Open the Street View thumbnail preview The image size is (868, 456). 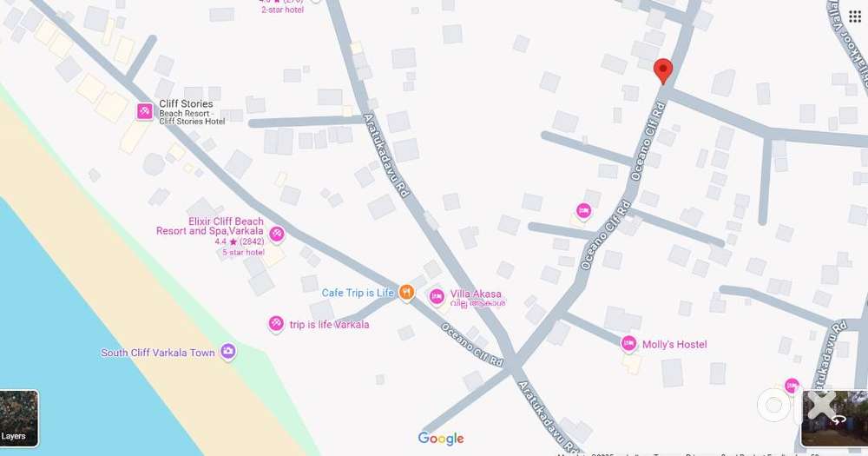tap(835, 419)
